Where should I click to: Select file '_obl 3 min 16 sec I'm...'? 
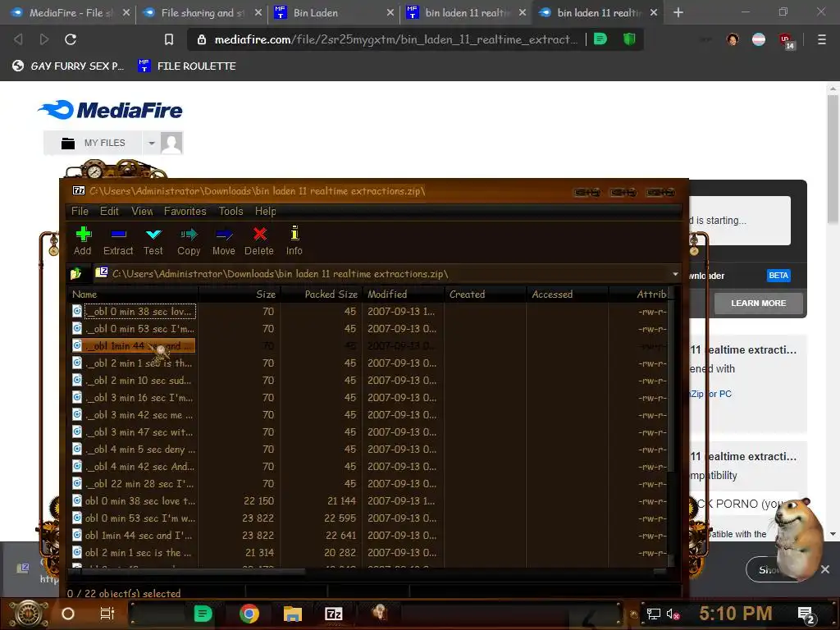[x=134, y=398]
